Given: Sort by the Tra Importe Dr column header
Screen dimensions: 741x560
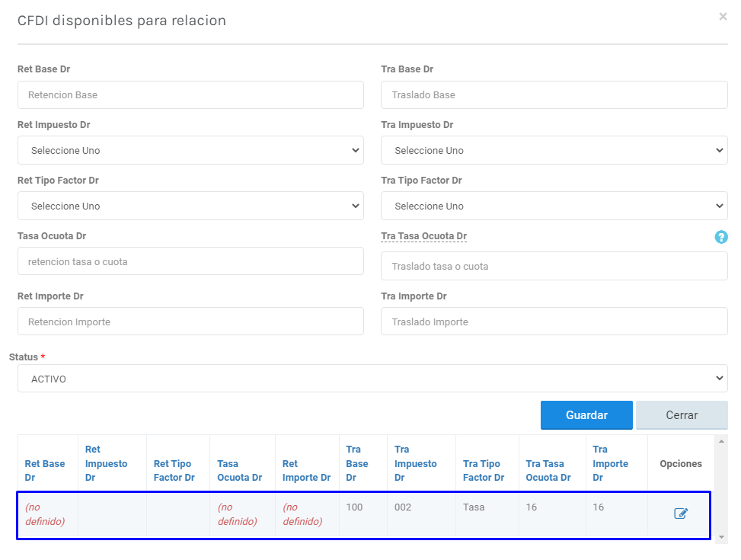Looking at the screenshot, I should pyautogui.click(x=610, y=463).
